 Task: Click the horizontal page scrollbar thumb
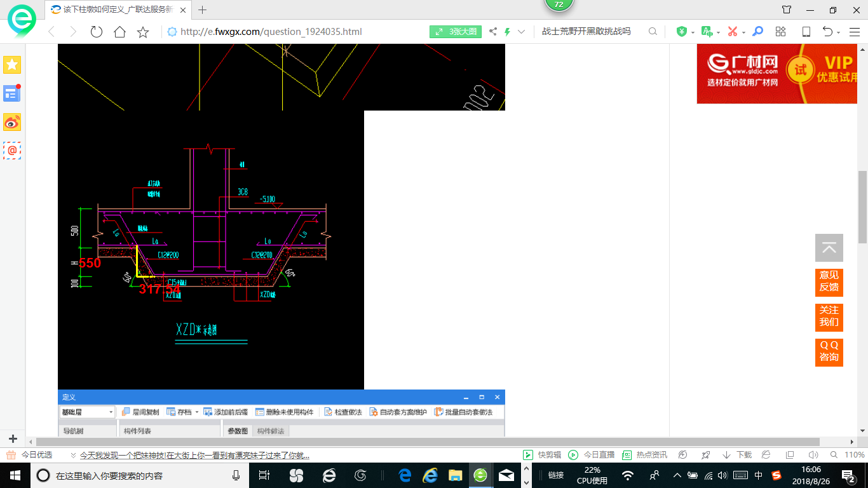(428, 442)
